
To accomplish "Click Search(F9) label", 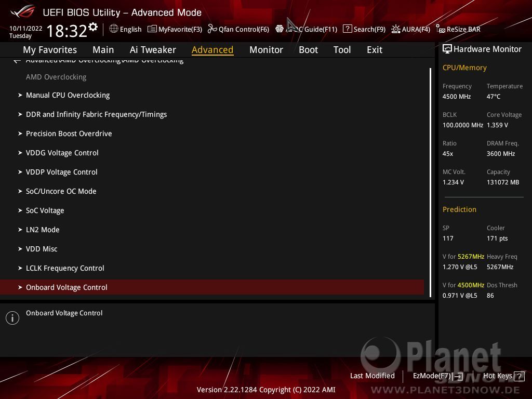I will 369,30.
